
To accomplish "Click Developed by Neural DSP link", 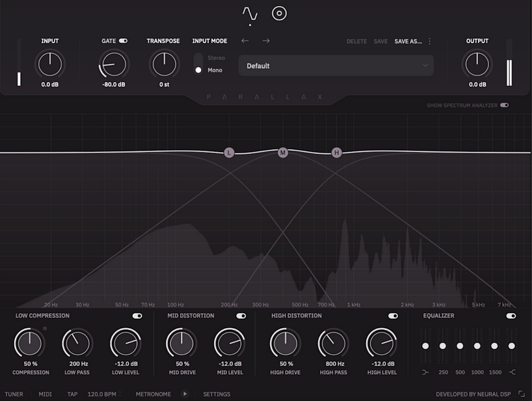I will pyautogui.click(x=473, y=394).
